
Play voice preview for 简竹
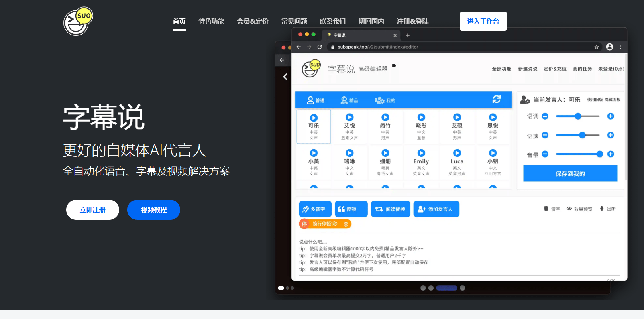coord(385,117)
